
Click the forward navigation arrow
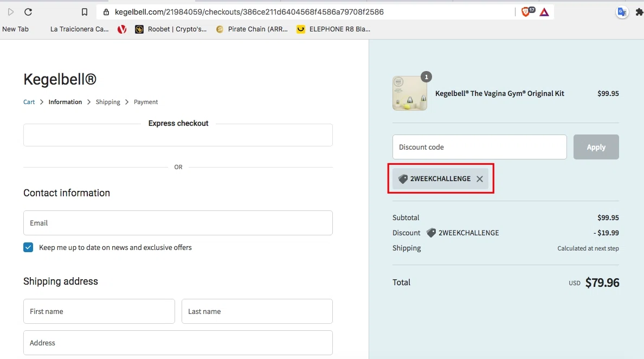click(x=11, y=12)
